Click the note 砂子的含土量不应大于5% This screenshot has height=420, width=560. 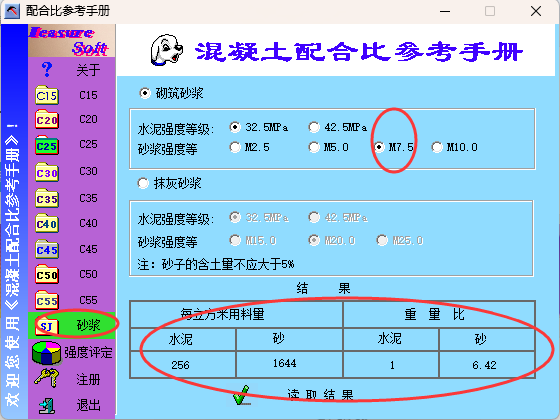[x=216, y=264]
